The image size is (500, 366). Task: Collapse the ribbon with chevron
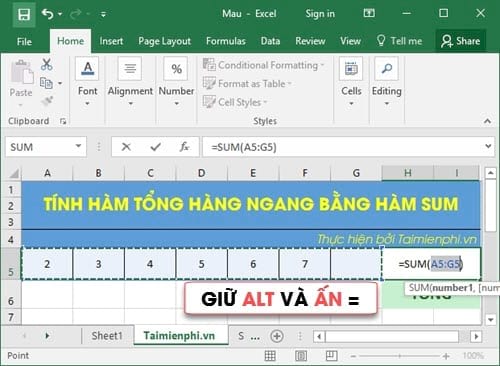coord(487,121)
